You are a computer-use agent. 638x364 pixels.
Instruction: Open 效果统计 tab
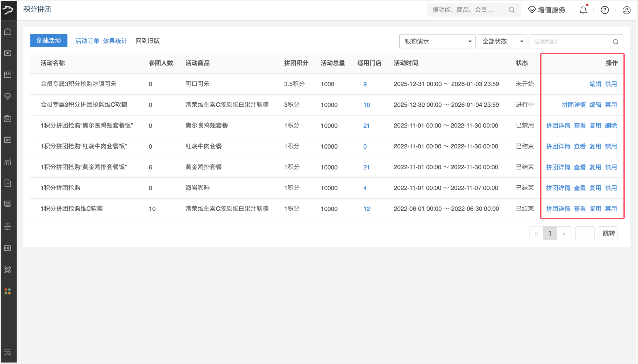(115, 41)
